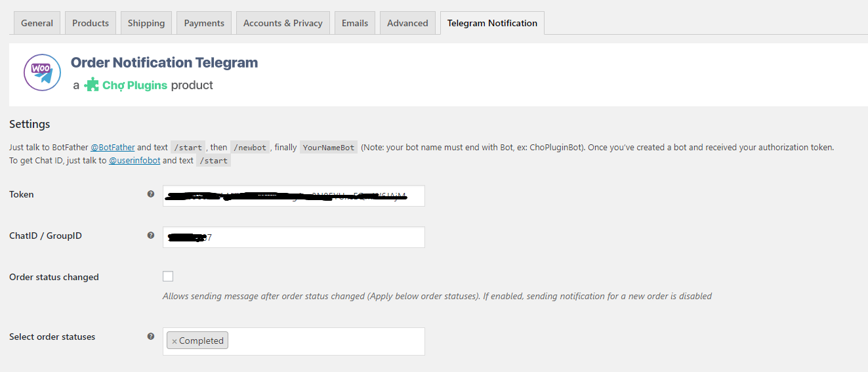
Task: Click inside the Token input field
Action: 294,196
